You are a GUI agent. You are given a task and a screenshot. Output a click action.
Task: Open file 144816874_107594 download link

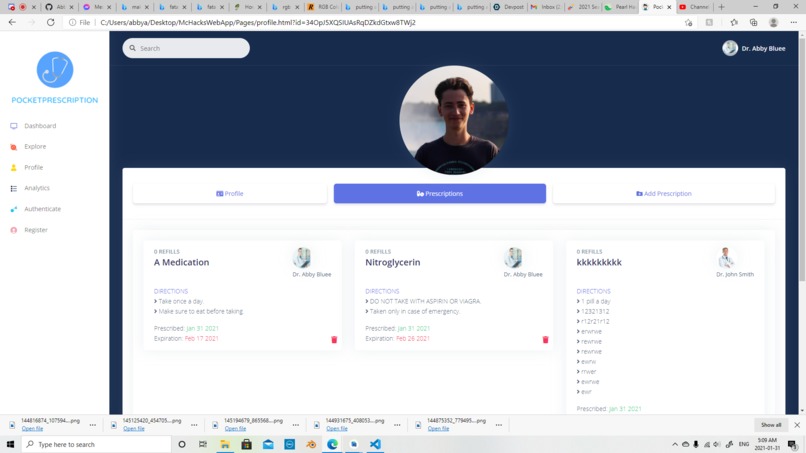[x=32, y=428]
